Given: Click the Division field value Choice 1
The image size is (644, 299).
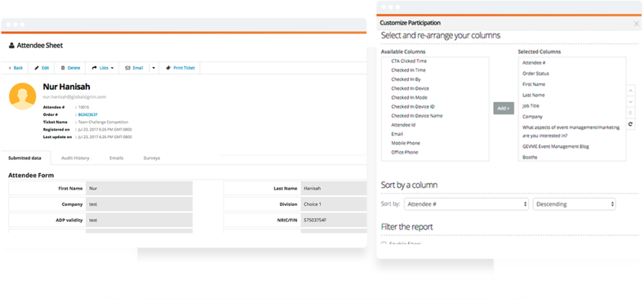Looking at the screenshot, I should coord(333,204).
